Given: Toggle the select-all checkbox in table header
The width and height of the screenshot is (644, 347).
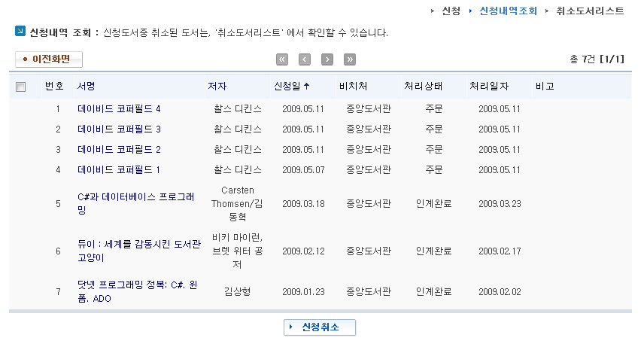Looking at the screenshot, I should 20,87.
